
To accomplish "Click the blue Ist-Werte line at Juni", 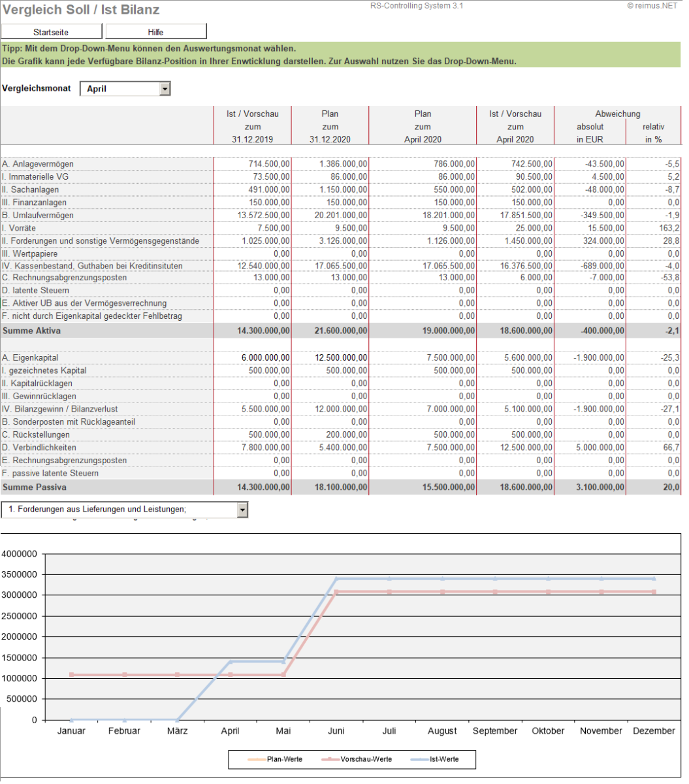I will coord(335,578).
